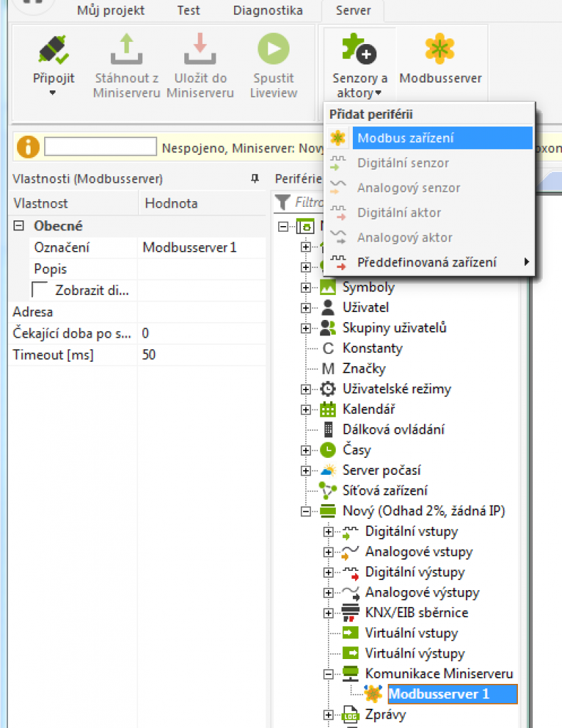Collapse the Komunikace Miniserveru node
Image resolution: width=562 pixels, height=728 pixels.
click(328, 674)
